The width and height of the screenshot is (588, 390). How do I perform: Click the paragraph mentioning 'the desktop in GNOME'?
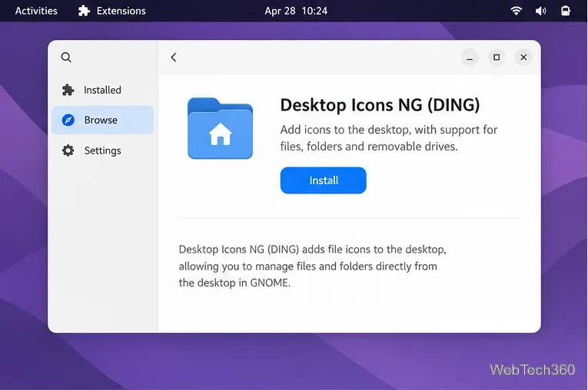coord(312,266)
